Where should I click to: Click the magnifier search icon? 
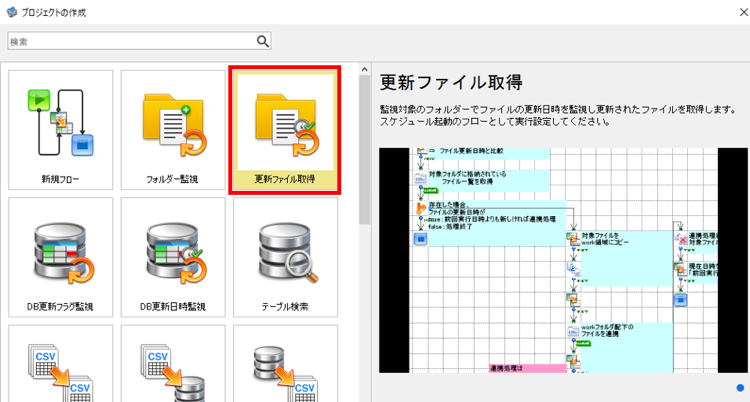(263, 41)
